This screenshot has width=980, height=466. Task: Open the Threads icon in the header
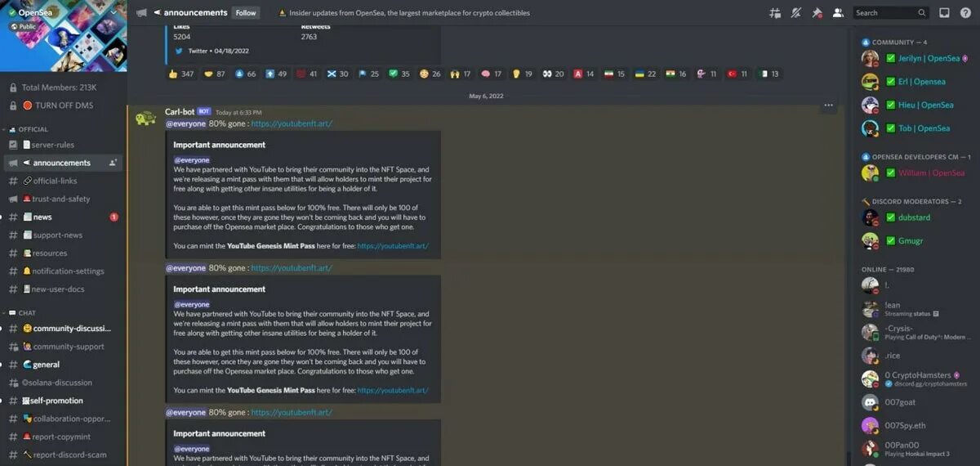tap(775, 13)
